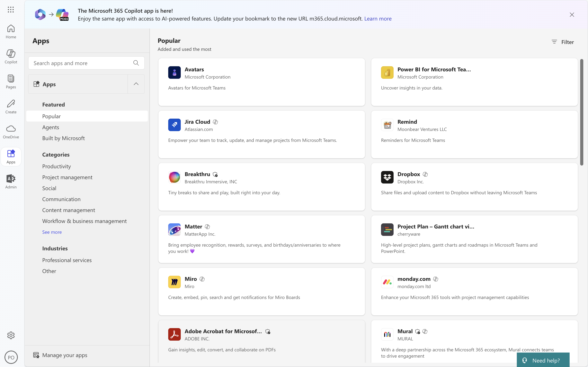Viewport: 588px width, 367px height.
Task: Open the Avatars app title
Action: point(194,69)
